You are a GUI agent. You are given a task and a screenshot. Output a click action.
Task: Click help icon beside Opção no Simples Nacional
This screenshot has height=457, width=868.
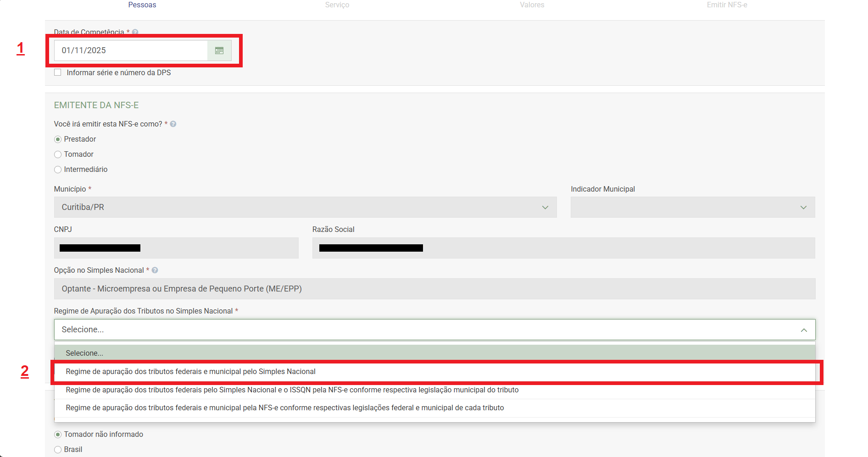pos(155,270)
